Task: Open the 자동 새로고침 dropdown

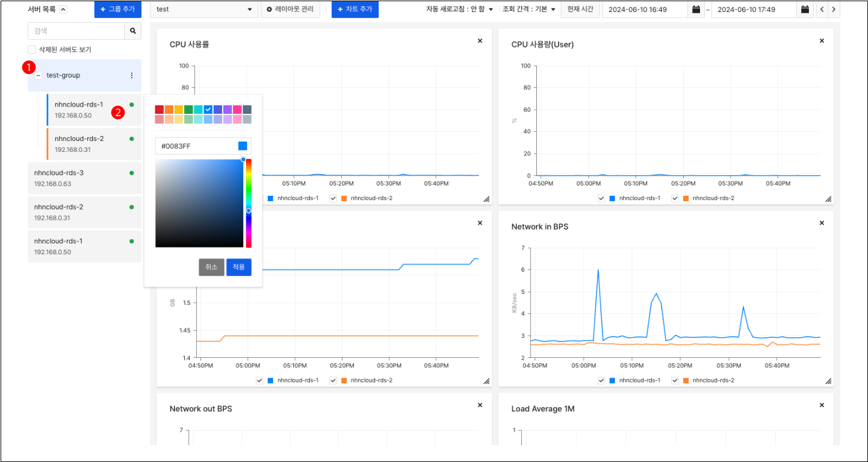Action: point(460,10)
